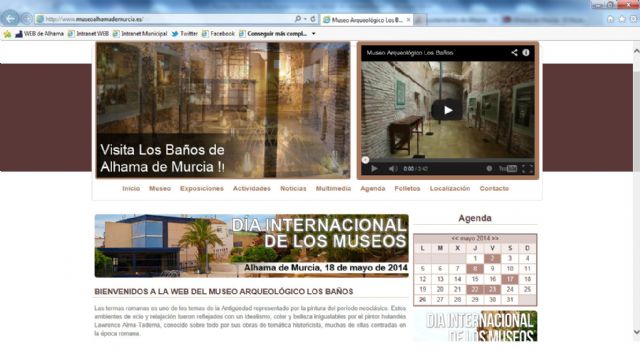Click the address bar URL field
640x360 pixels.
tap(163, 19)
